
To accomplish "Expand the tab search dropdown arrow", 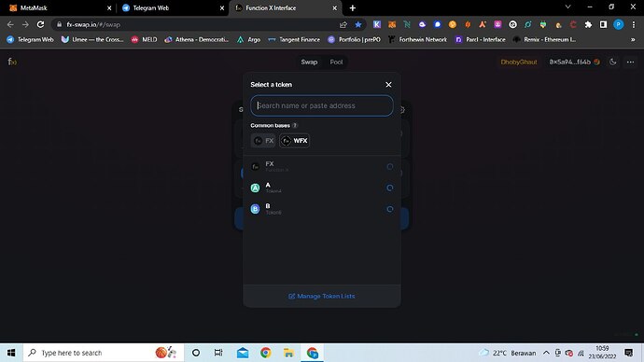I will (x=568, y=7).
